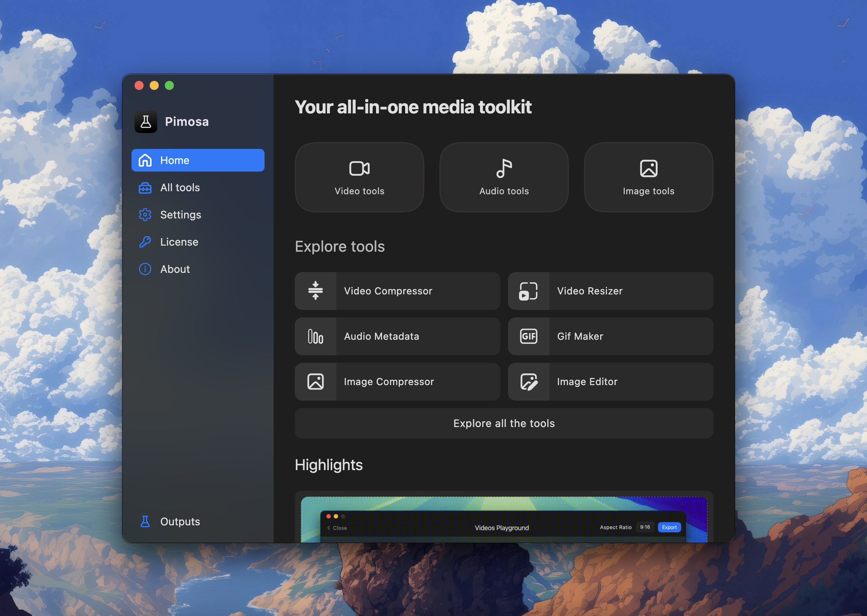Click the Video Compressor icon
This screenshot has width=867, height=616.
[316, 291]
